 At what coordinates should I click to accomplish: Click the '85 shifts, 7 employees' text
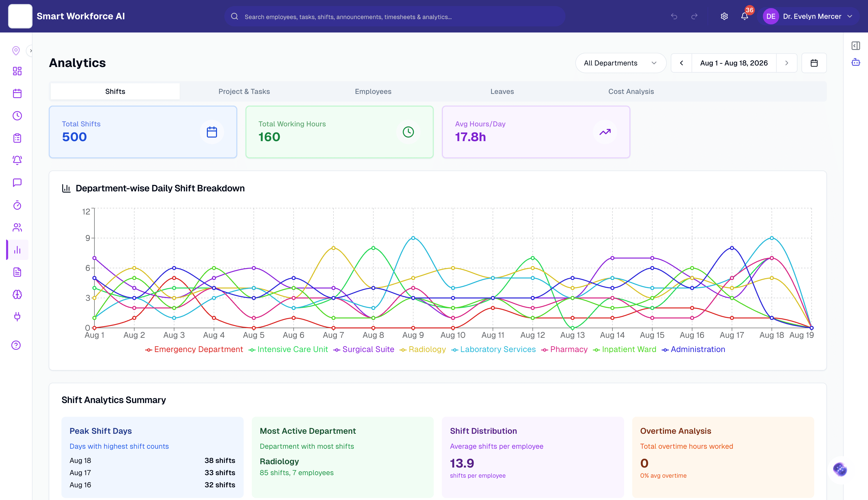[x=296, y=473]
